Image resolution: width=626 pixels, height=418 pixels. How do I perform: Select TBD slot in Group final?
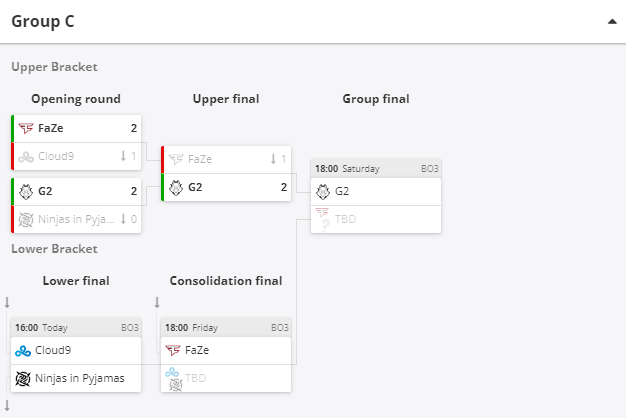(376, 219)
